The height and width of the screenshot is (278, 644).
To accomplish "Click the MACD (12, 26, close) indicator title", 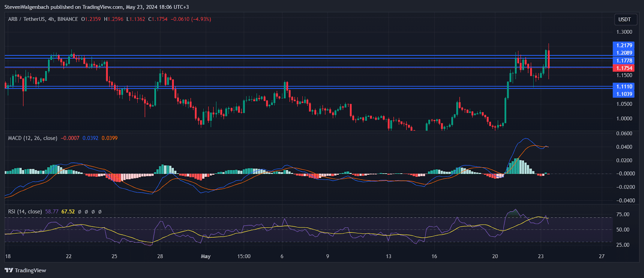I will click(x=33, y=138).
